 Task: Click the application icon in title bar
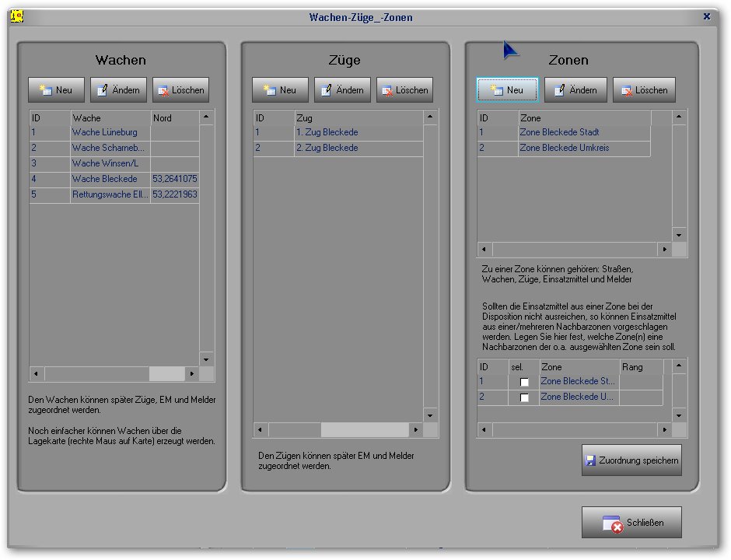pyautogui.click(x=17, y=16)
